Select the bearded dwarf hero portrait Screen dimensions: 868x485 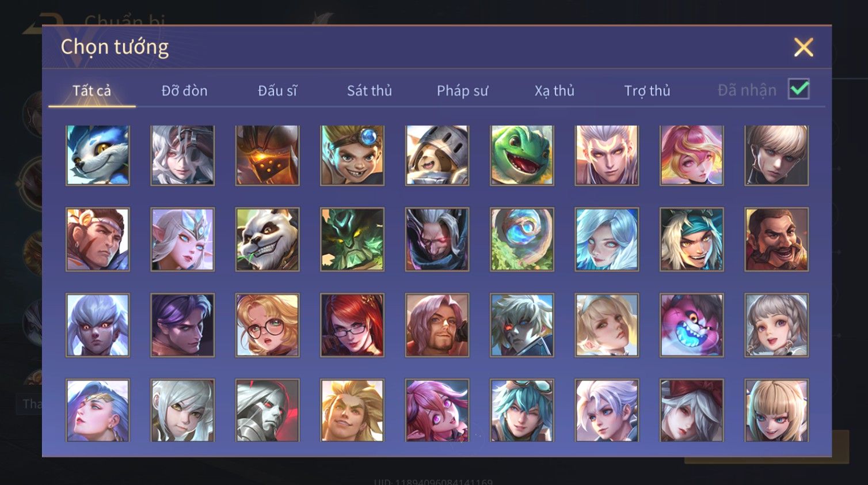coord(776,240)
